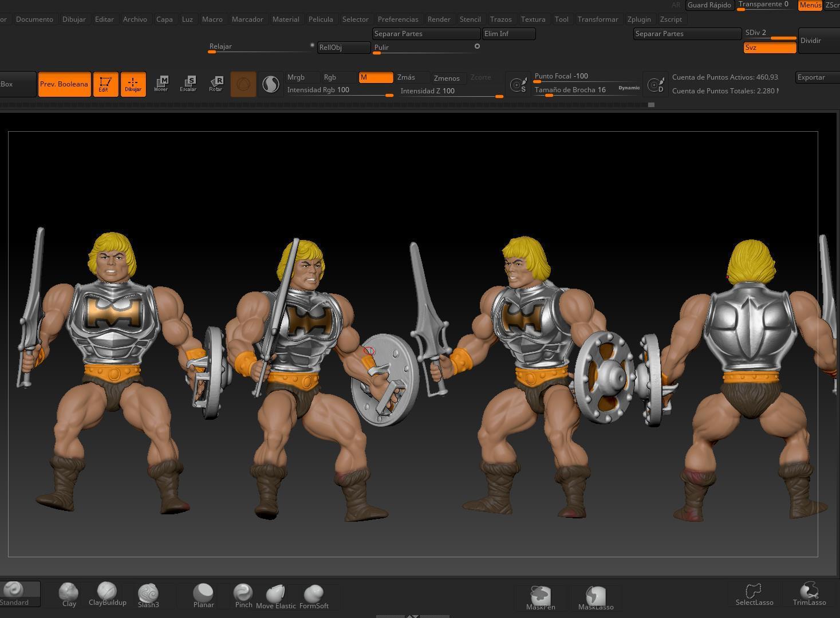Adjust the Intensidad Z slider
Image resolution: width=840 pixels, height=618 pixels.
click(451, 92)
